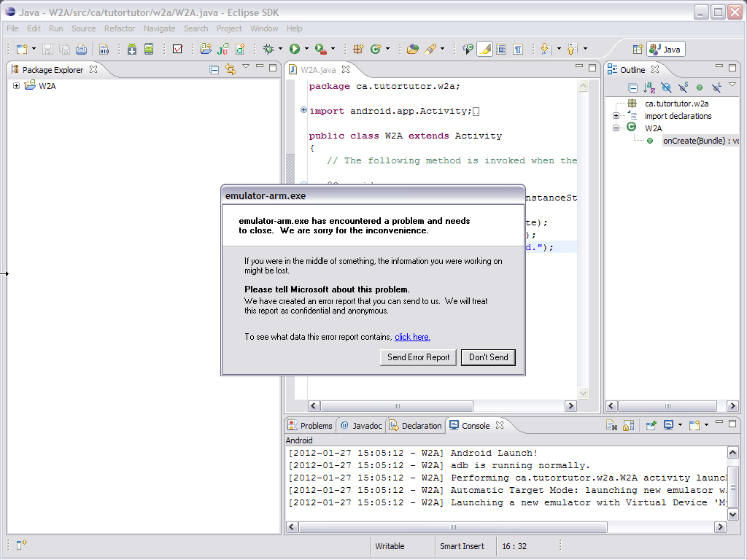Switch to the Declaration tab
The image size is (747, 560).
(x=415, y=426)
